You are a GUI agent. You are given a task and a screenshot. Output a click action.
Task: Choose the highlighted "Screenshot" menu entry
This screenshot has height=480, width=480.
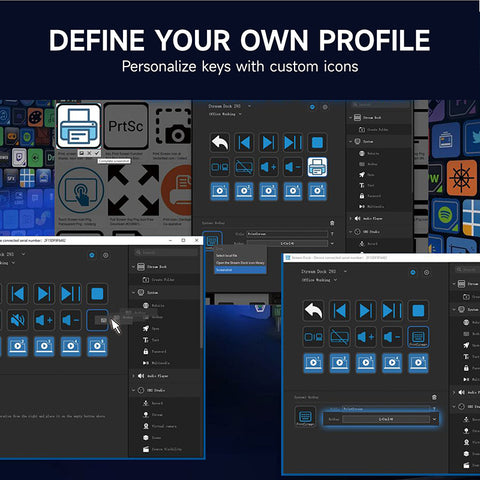pyautogui.click(x=240, y=270)
